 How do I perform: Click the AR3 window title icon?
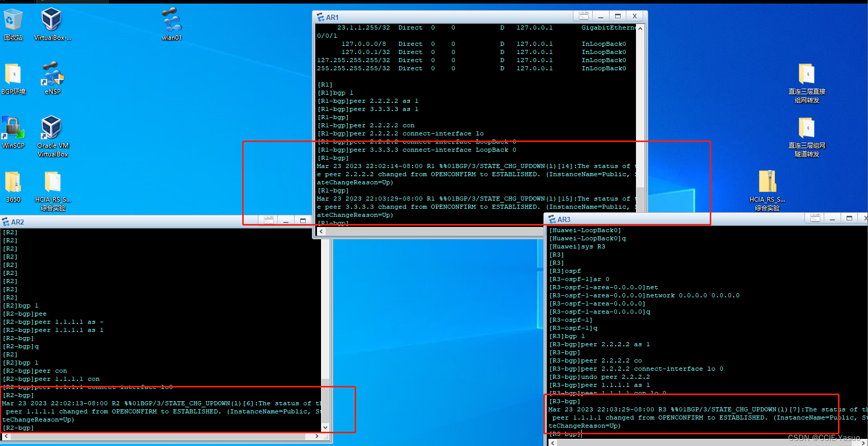[552, 219]
